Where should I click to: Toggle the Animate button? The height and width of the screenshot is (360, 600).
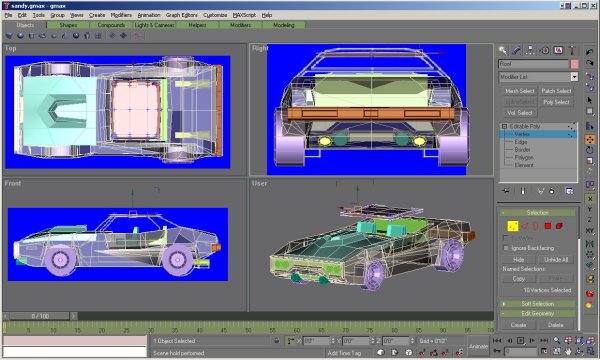tap(478, 346)
